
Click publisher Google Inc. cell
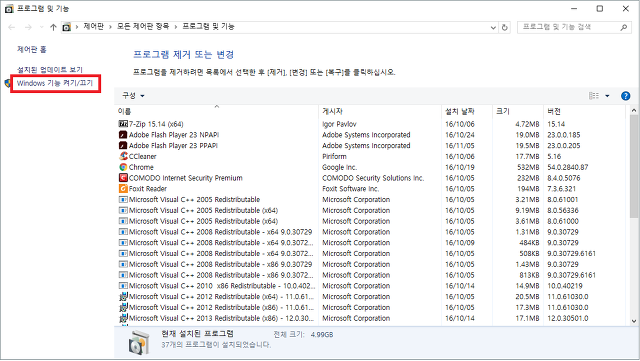[x=340, y=167]
